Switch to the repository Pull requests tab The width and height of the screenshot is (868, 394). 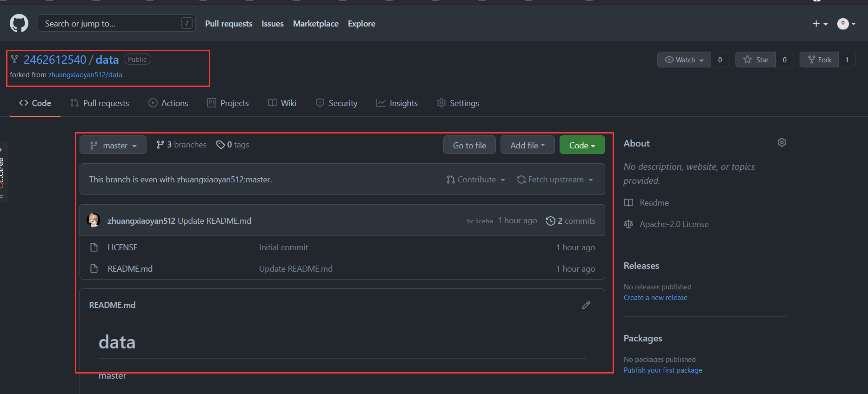pyautogui.click(x=100, y=103)
